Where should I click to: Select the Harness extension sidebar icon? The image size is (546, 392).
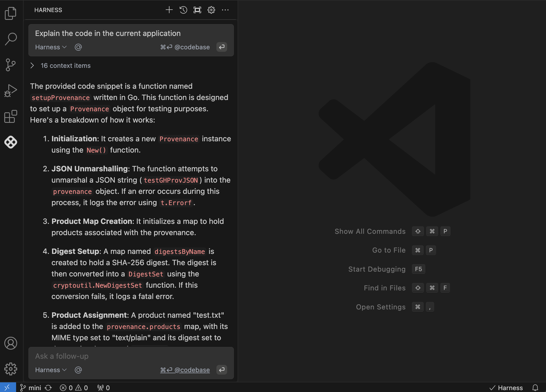(11, 142)
